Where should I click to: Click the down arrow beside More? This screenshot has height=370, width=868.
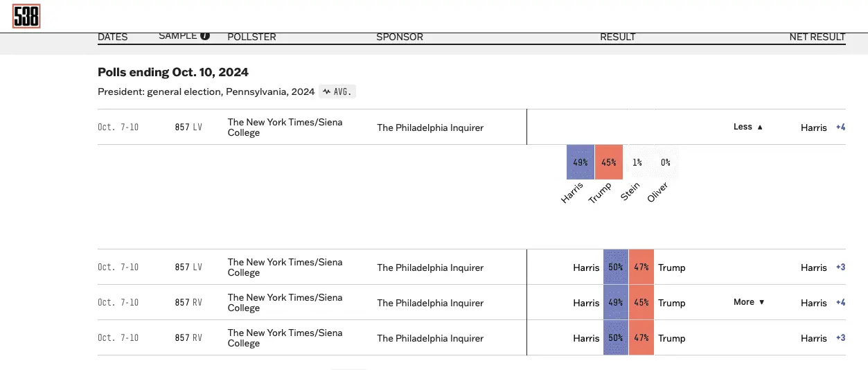pos(762,303)
